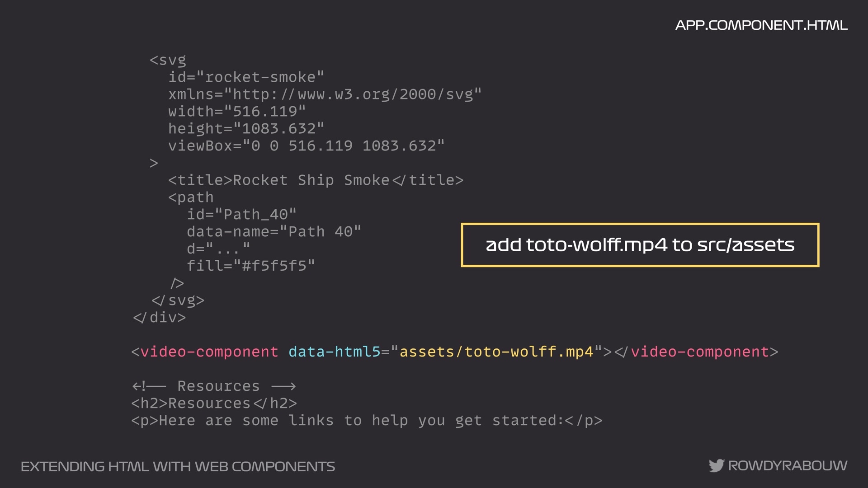Click the xmlns w3.org URL line
This screenshot has height=488, width=868.
point(325,94)
